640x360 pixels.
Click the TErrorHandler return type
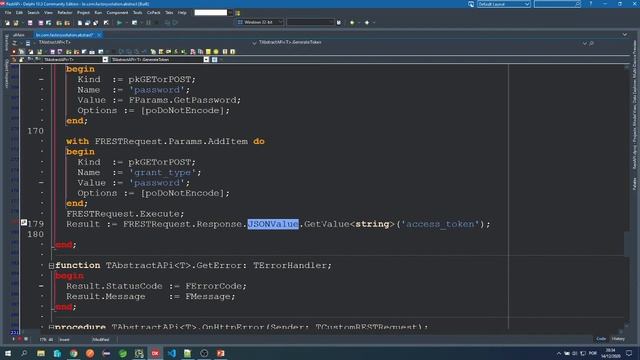click(x=289, y=266)
